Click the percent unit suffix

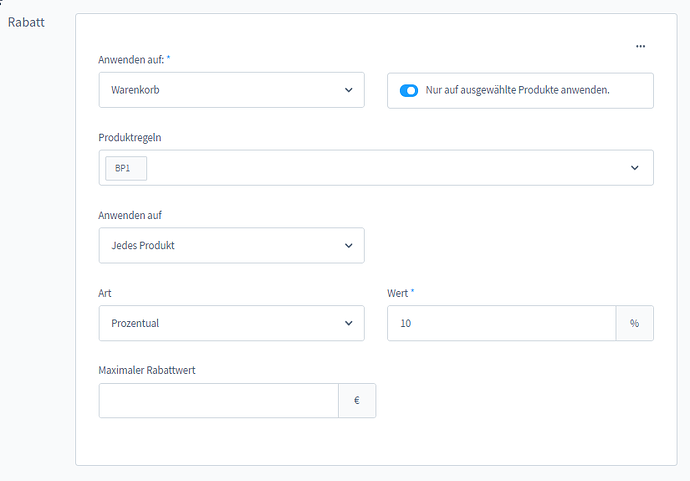pos(634,323)
